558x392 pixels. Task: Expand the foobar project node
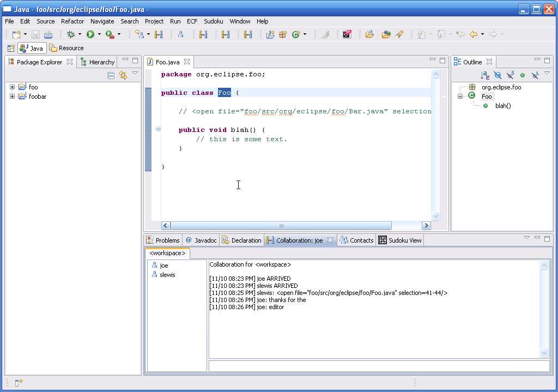(12, 96)
